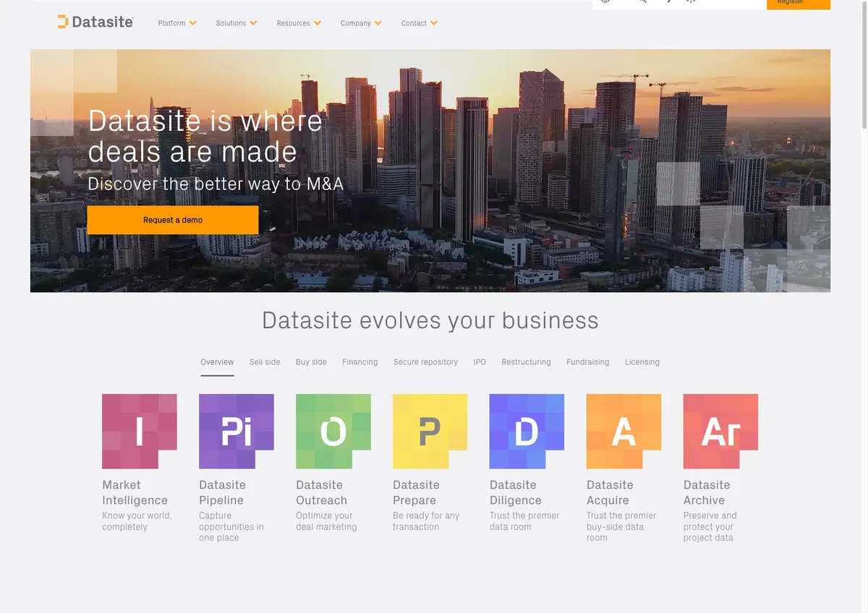Click the 'Datasite is where deals are made' headline

point(205,136)
